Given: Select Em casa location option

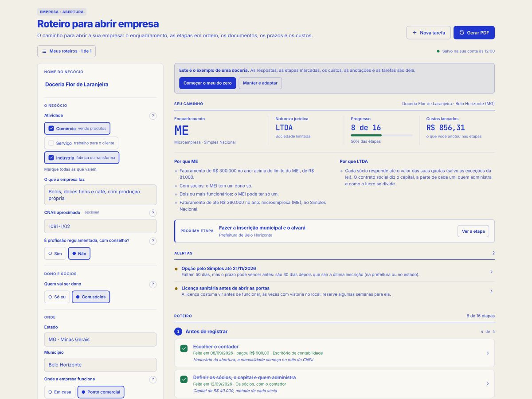Looking at the screenshot, I should click(60, 392).
